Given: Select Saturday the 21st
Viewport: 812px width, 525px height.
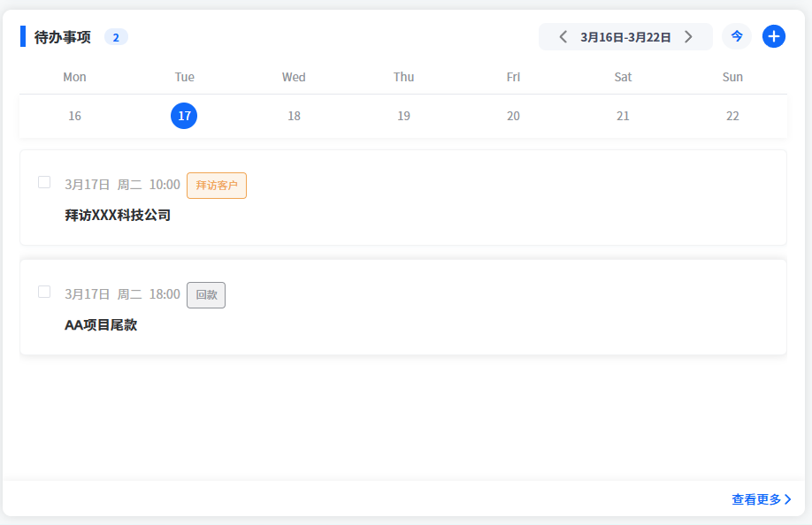Looking at the screenshot, I should pyautogui.click(x=623, y=116).
